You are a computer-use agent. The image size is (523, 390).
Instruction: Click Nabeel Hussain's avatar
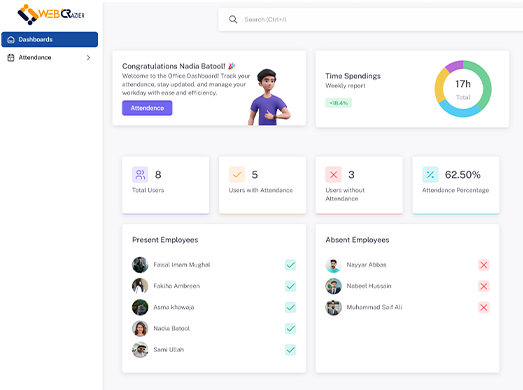click(x=334, y=286)
